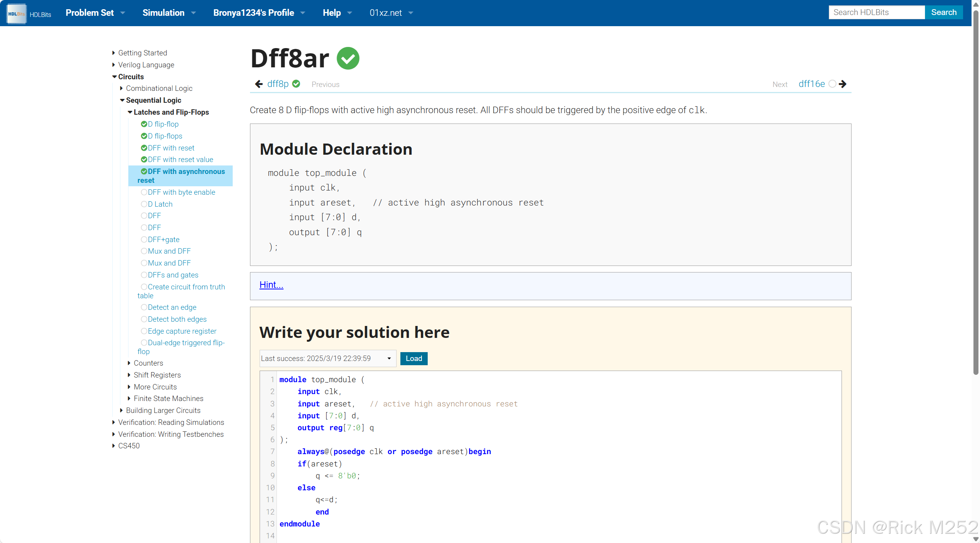Click the empty status circle next to dff16e
The height and width of the screenshot is (543, 980).
coord(832,84)
